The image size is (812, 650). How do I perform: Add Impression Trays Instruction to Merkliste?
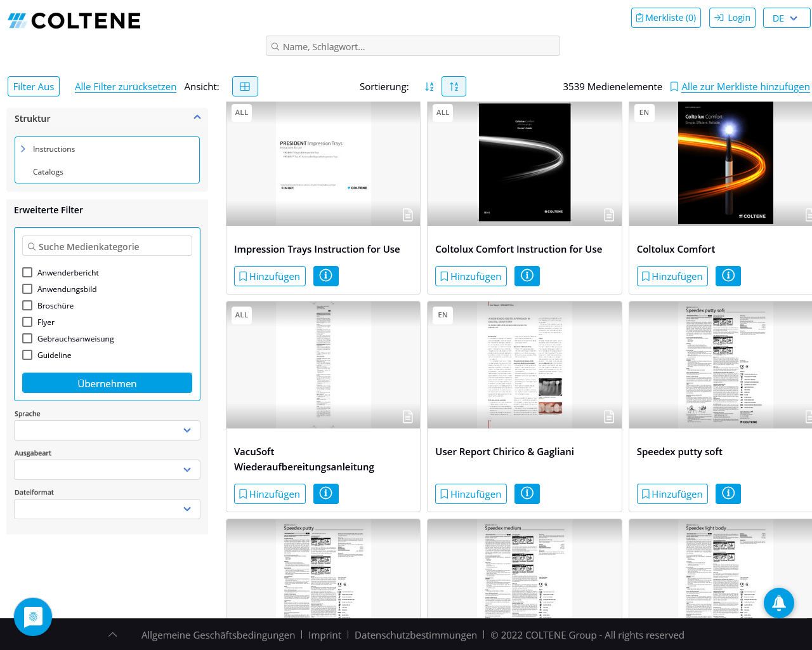(270, 276)
